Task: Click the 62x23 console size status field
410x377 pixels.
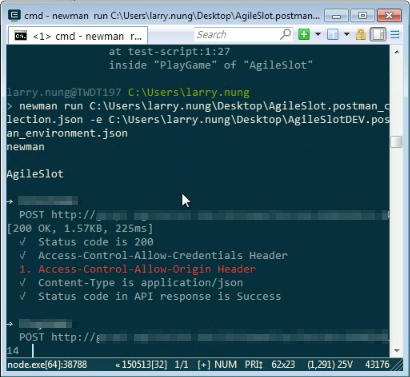Action: [x=283, y=364]
